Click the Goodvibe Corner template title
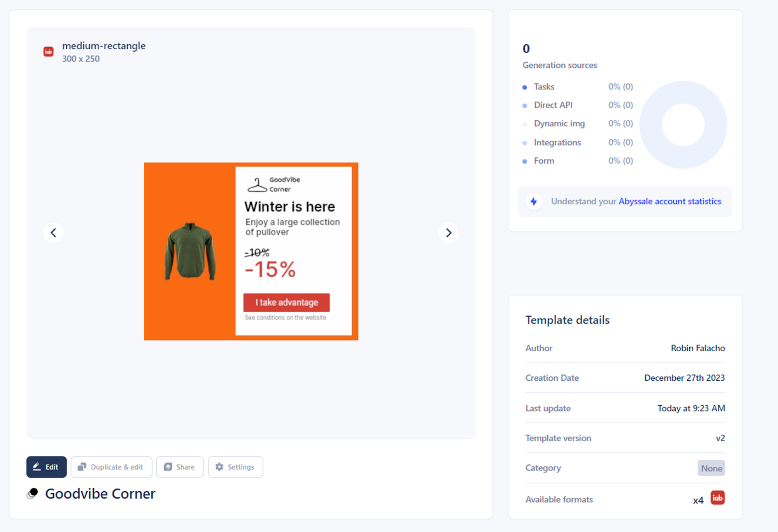The width and height of the screenshot is (778, 532). (100, 493)
